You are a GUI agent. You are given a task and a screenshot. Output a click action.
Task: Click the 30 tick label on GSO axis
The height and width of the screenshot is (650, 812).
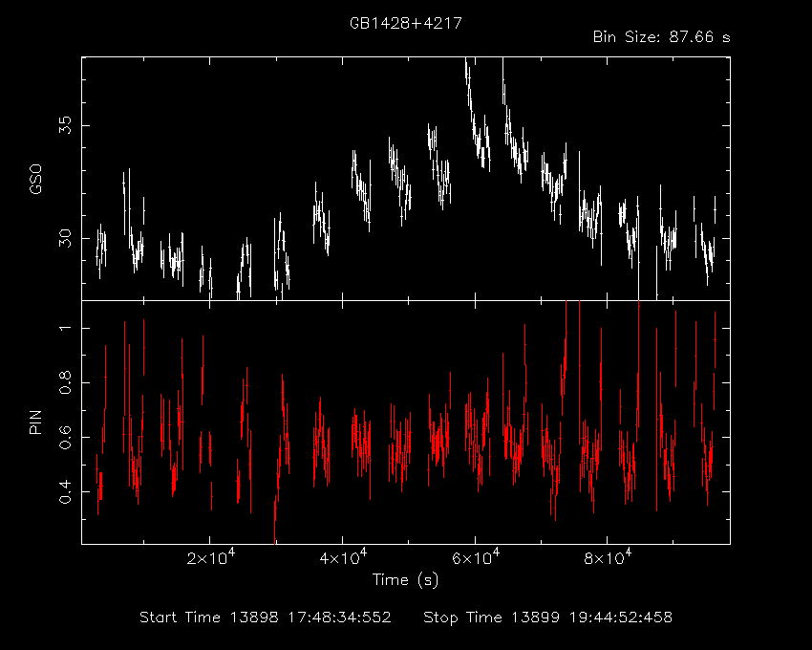tap(65, 238)
